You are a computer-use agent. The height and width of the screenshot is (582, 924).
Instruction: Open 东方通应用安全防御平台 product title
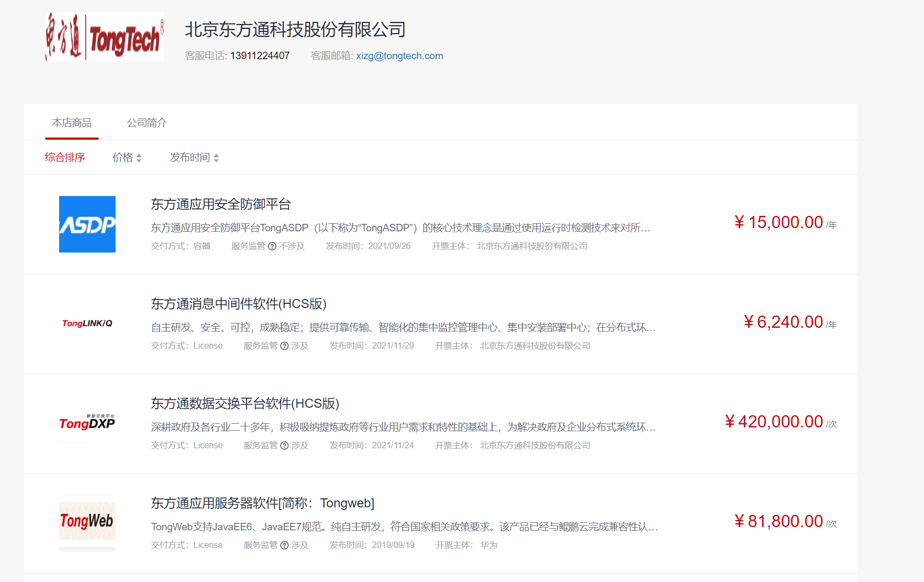point(221,204)
